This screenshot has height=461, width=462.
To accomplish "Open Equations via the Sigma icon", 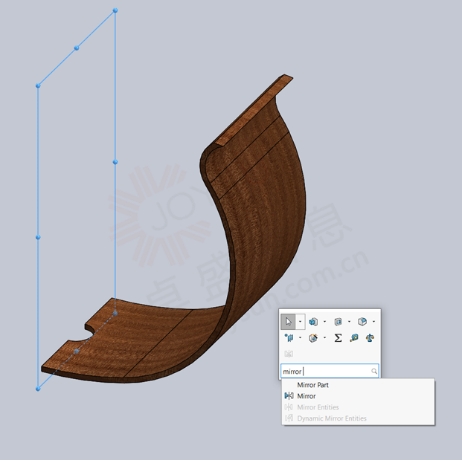I will tap(338, 338).
